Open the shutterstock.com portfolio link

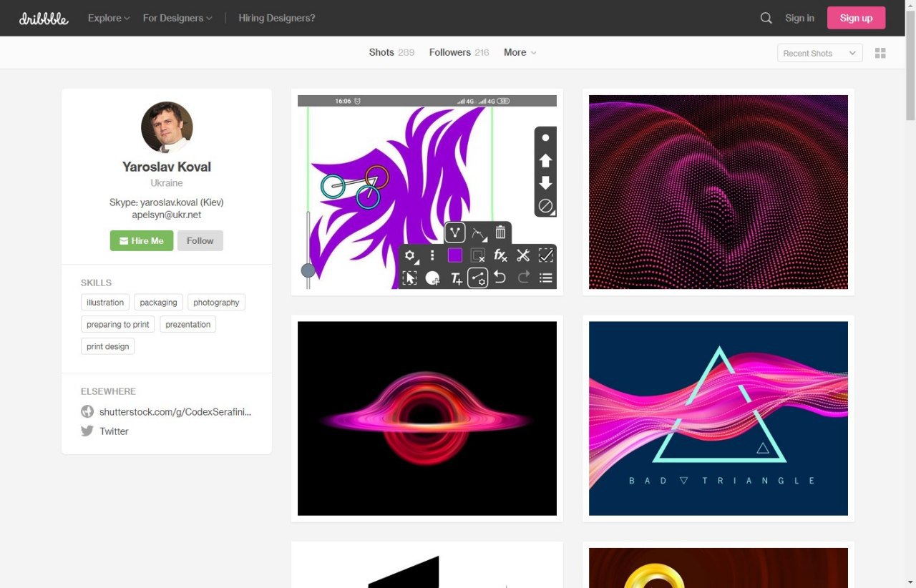pyautogui.click(x=175, y=411)
